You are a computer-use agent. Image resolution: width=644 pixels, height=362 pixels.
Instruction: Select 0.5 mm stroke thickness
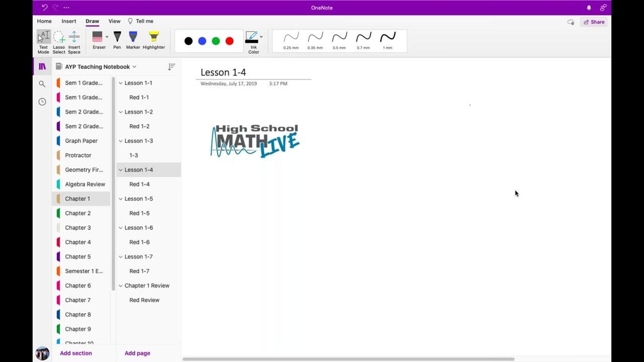click(339, 41)
